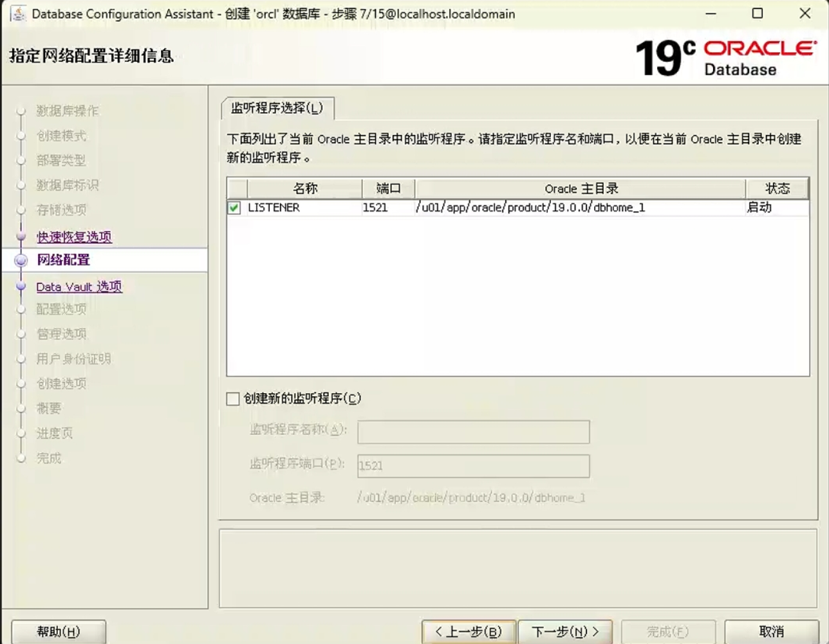Open Data Vault 选项 step link
This screenshot has width=829, height=644.
click(x=79, y=287)
